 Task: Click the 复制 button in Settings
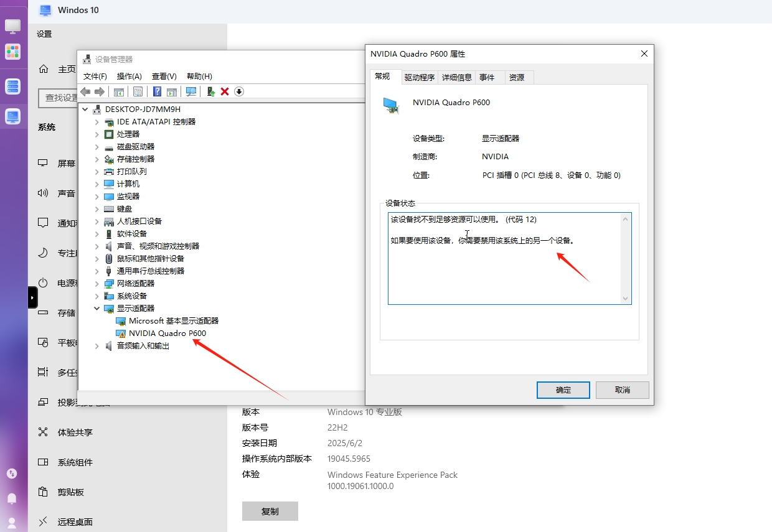(x=270, y=511)
